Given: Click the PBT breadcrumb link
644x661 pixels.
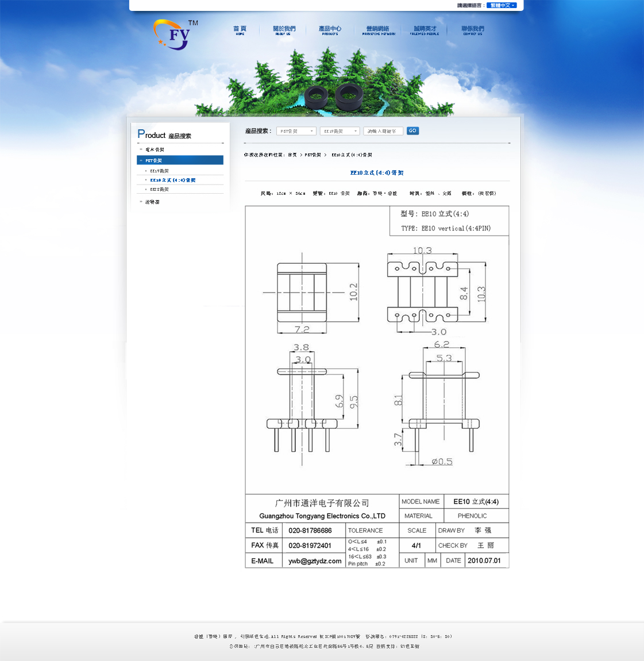Looking at the screenshot, I should click(x=313, y=155).
